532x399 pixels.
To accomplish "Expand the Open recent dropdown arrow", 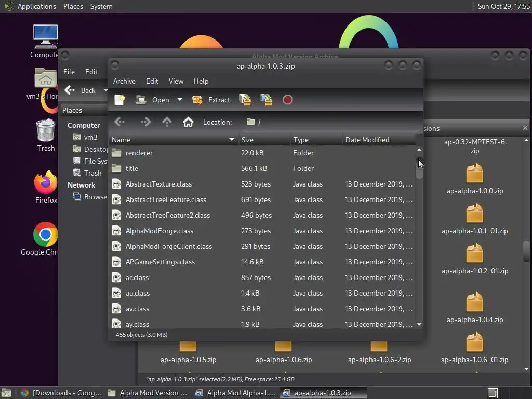I will [x=180, y=100].
